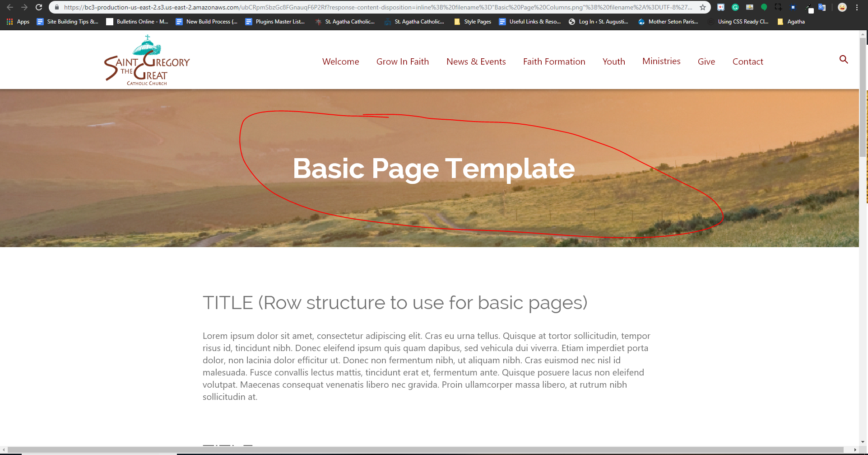Open the Google Translate extension
Image resolution: width=868 pixels, height=455 pixels.
pyautogui.click(x=822, y=7)
